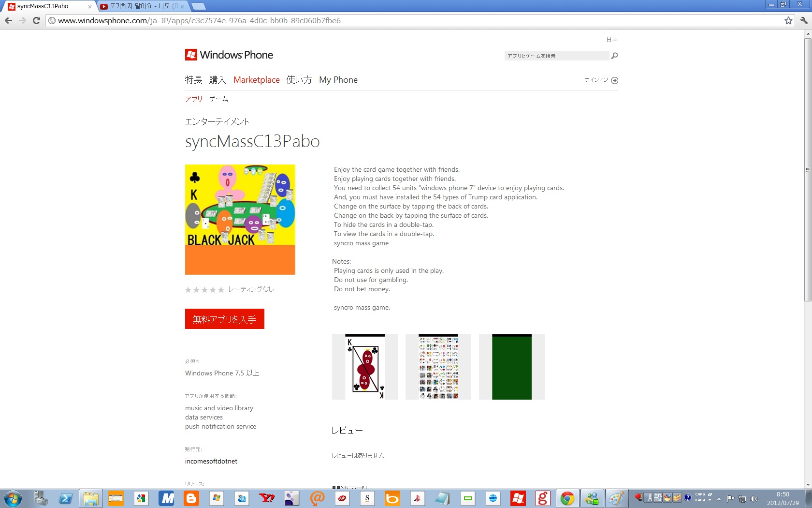Click the text 'music and video library'

pyautogui.click(x=219, y=408)
